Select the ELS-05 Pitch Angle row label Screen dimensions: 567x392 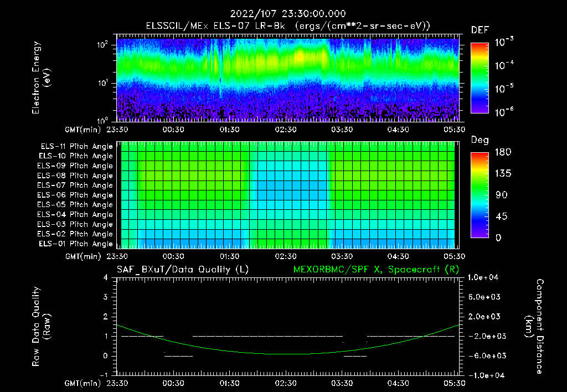coord(75,205)
